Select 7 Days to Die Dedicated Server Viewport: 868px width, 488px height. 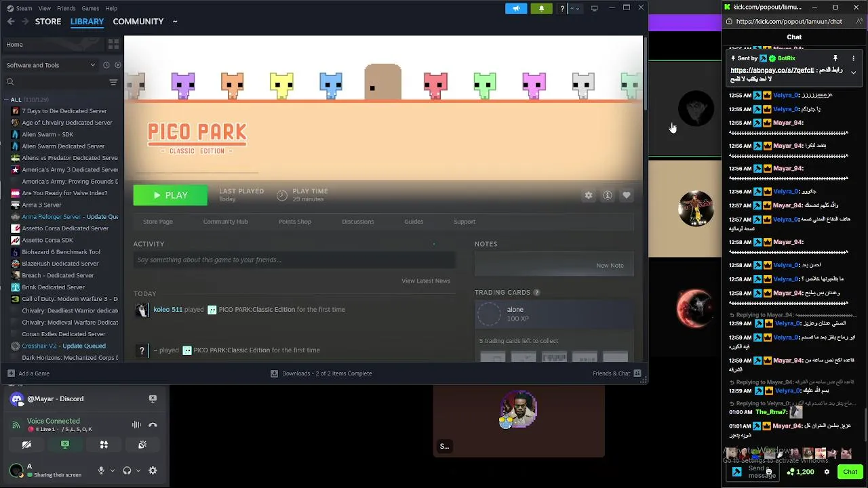tap(64, 110)
